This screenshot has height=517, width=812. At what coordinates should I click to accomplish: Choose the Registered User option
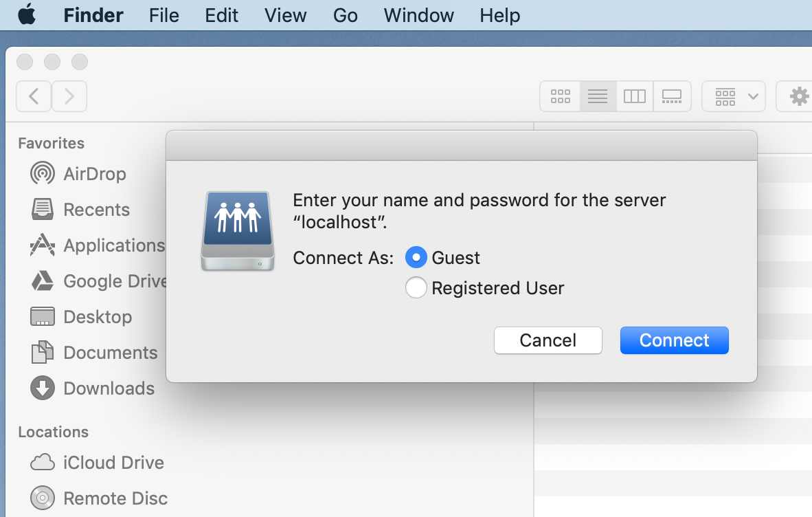[x=416, y=288]
